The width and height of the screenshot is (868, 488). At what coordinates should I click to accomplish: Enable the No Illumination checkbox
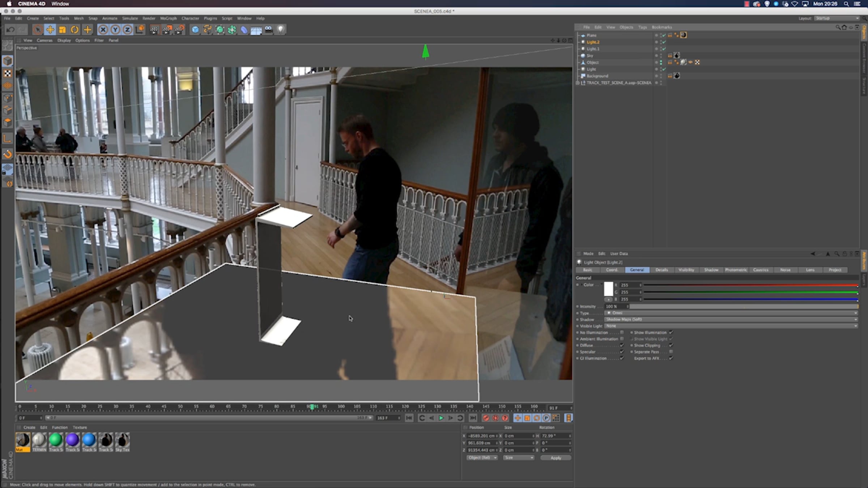coord(622,333)
